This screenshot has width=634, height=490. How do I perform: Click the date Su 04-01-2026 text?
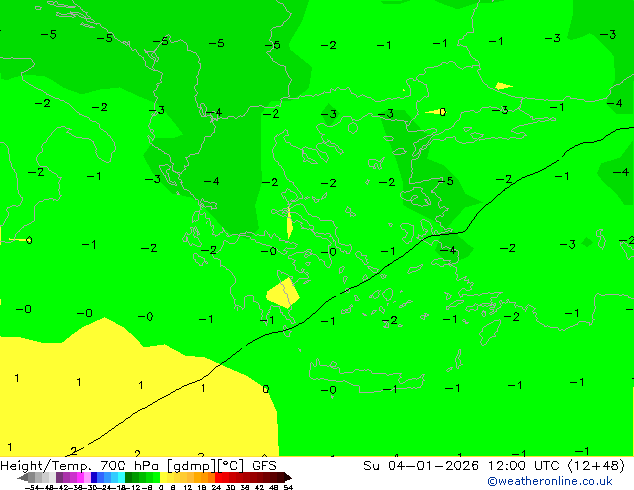(x=421, y=466)
